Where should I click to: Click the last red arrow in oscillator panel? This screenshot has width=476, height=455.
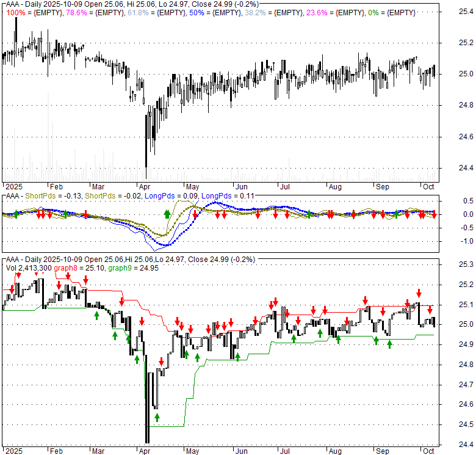(x=434, y=214)
